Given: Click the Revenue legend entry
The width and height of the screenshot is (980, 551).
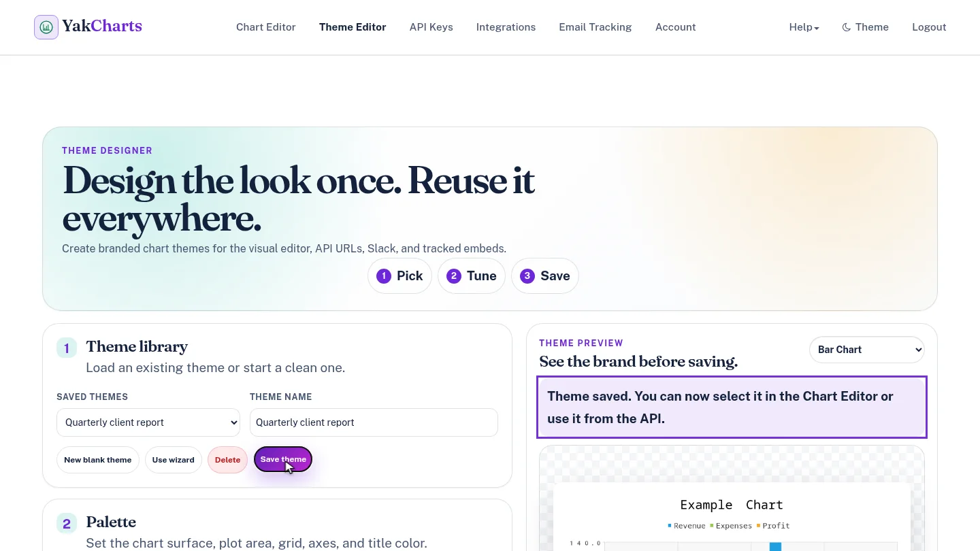Looking at the screenshot, I should pos(687,526).
